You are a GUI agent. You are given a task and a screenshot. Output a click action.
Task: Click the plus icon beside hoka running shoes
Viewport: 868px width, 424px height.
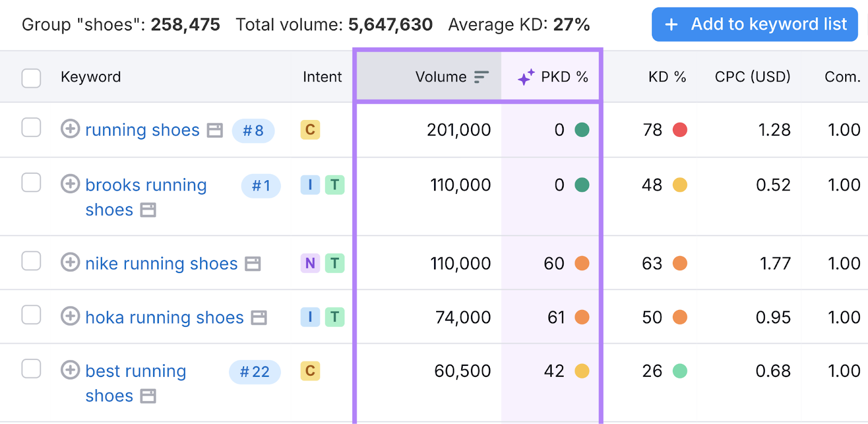[70, 316]
